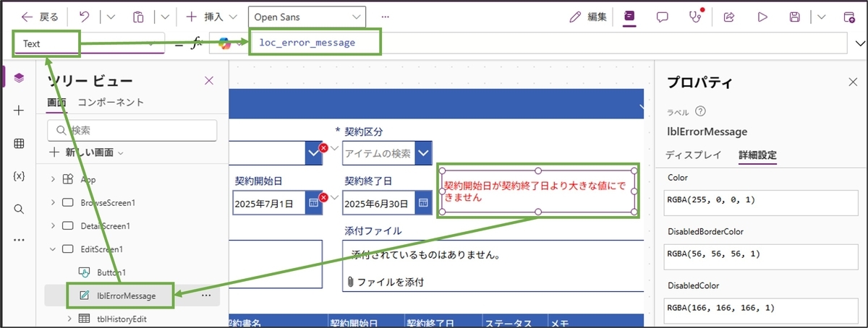Open lblErrorMessage more options ellipsis

(x=206, y=295)
